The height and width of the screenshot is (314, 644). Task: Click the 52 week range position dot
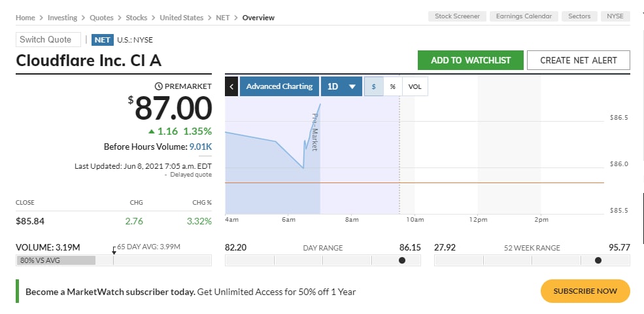(x=598, y=260)
